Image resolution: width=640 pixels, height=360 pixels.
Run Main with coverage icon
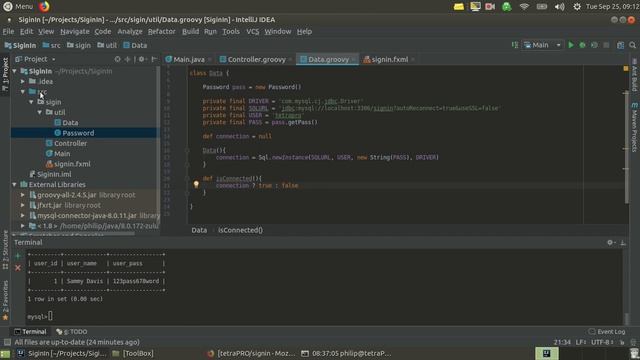pyautogui.click(x=594, y=45)
